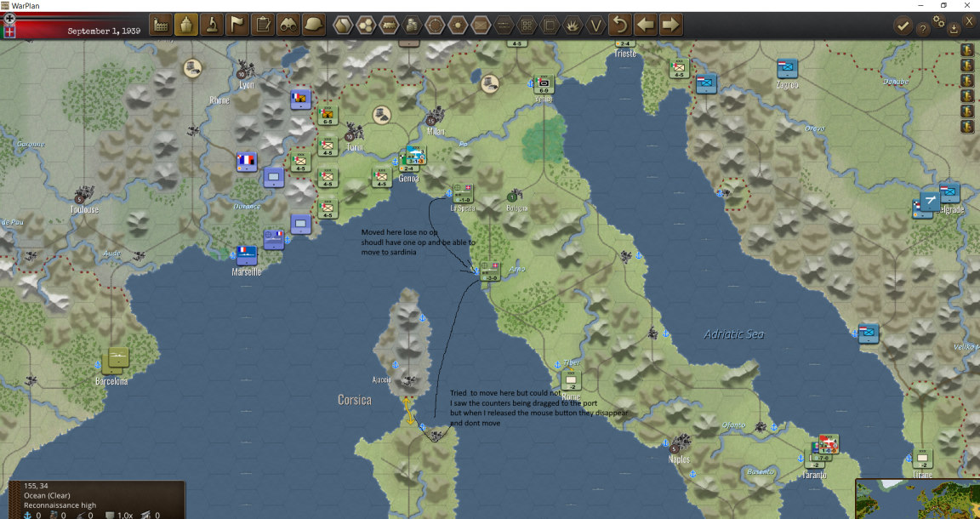Screen dimensions: 980x519
Task: Save game with the download-arrow icon
Action: (x=954, y=28)
